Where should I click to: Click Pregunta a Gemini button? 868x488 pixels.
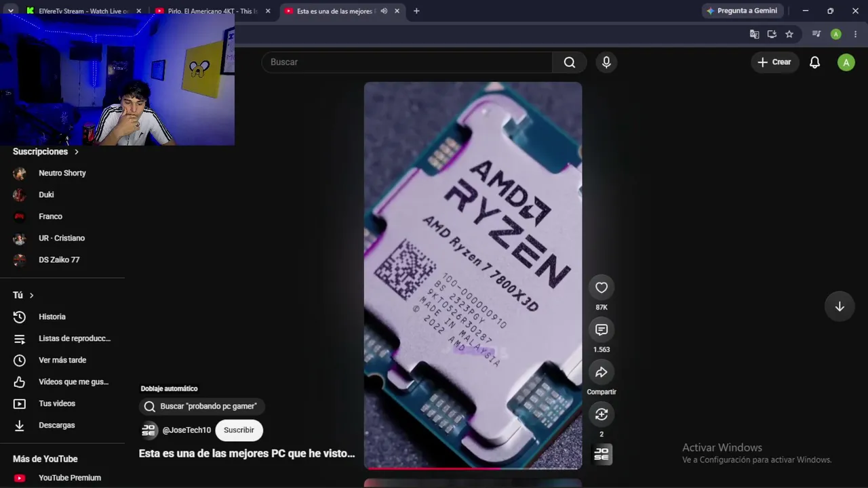tap(743, 11)
